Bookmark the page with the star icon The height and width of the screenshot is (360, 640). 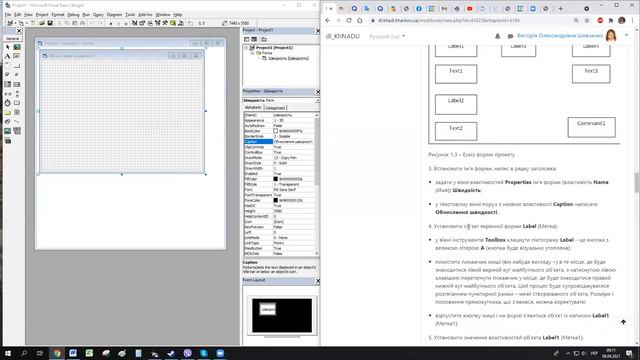point(587,20)
